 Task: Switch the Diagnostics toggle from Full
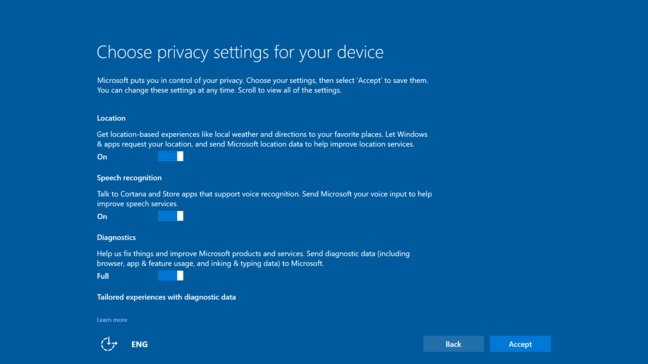pos(171,276)
